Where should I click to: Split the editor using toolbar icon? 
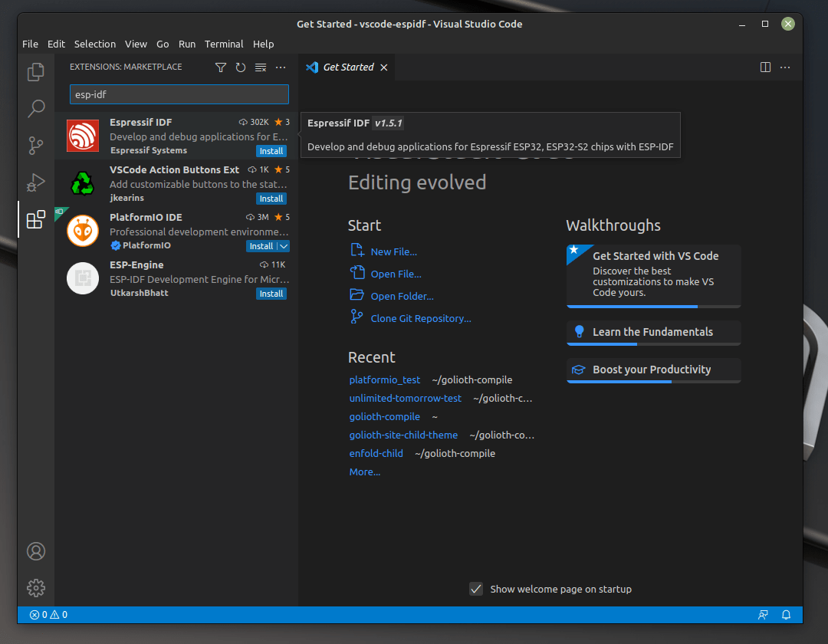tap(764, 67)
